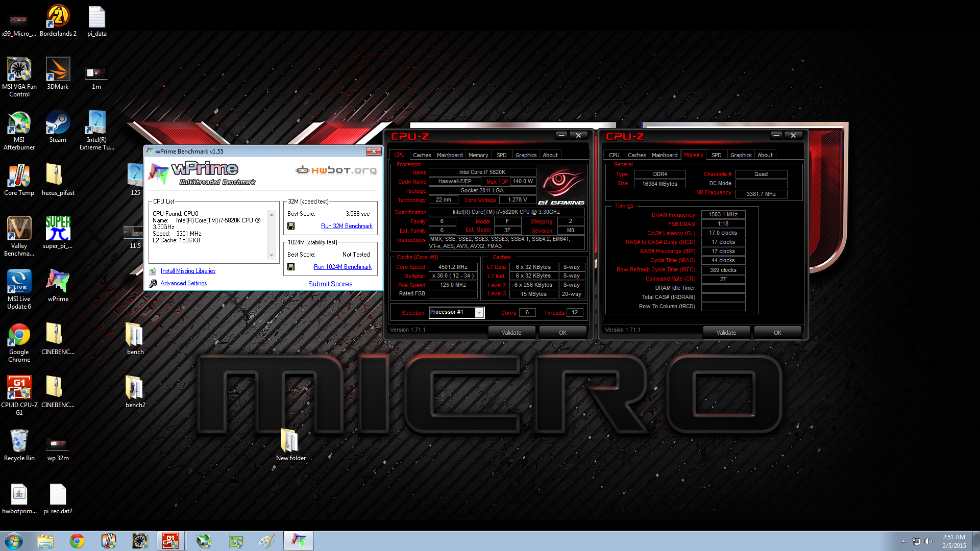Show hidden system tray icons
The image size is (980, 551).
click(903, 541)
